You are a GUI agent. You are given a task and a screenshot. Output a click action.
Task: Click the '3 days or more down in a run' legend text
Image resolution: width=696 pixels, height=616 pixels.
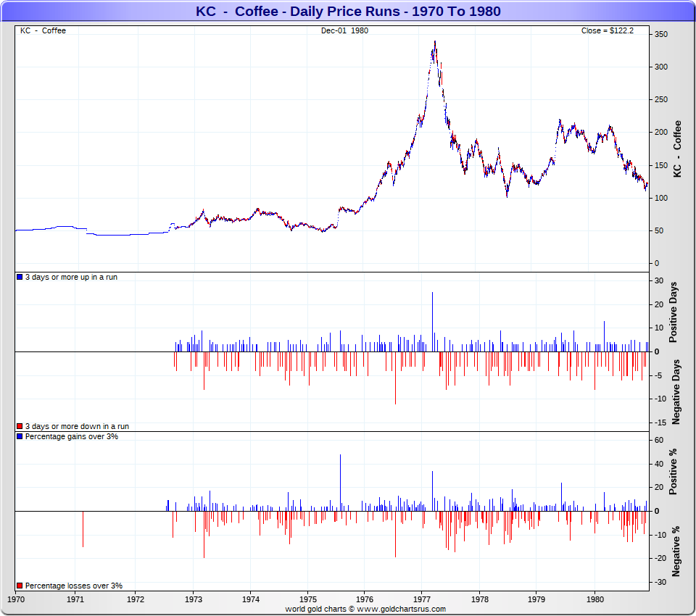pyautogui.click(x=77, y=426)
